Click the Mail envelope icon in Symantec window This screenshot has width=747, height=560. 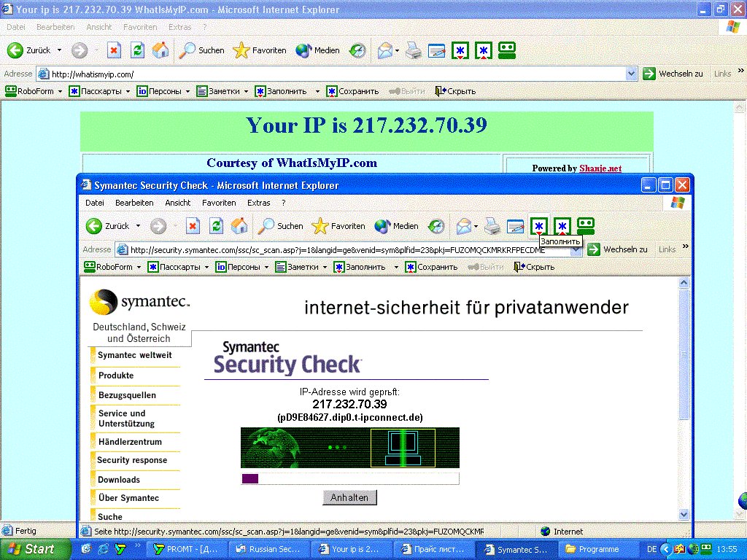point(463,226)
